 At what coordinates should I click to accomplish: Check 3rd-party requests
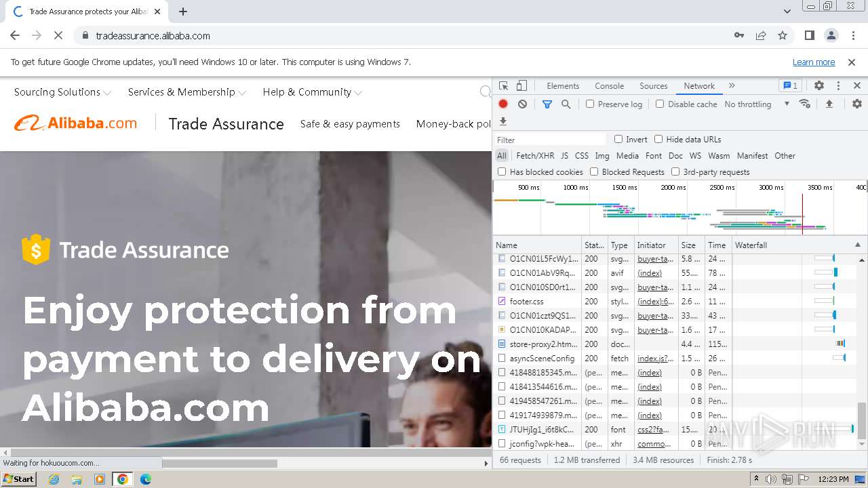(675, 171)
